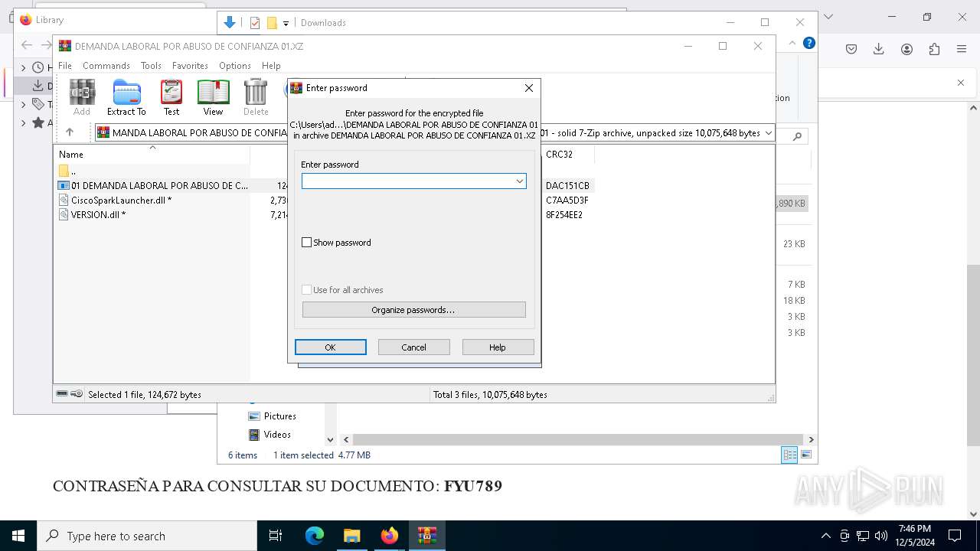
Task: Open notification center icon
Action: [x=955, y=536]
